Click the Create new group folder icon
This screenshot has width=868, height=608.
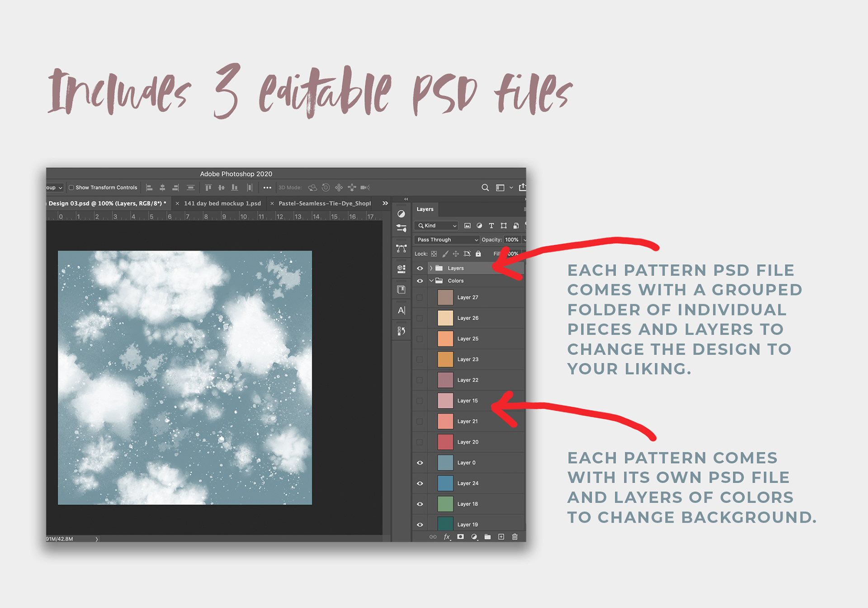(x=487, y=537)
